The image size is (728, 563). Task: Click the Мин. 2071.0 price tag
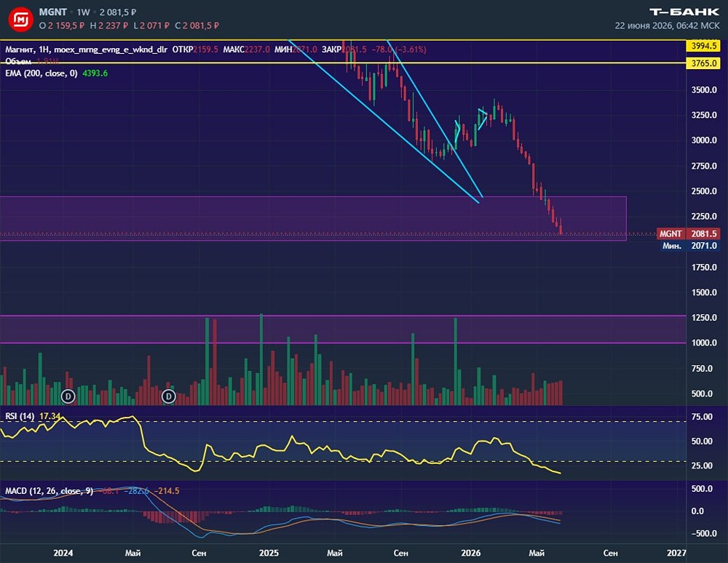click(x=690, y=246)
